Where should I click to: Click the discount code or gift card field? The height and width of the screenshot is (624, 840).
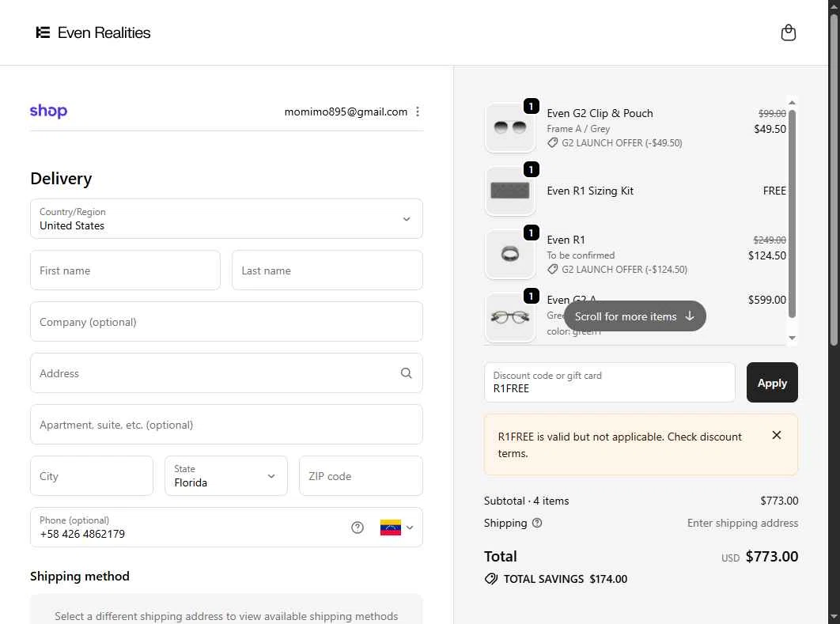point(609,383)
